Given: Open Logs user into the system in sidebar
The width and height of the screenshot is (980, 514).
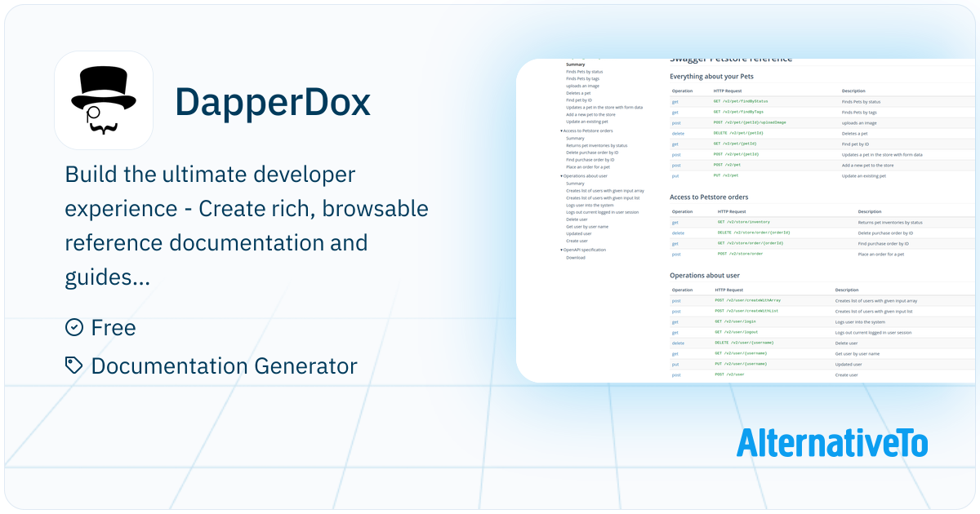Looking at the screenshot, I should click(590, 205).
